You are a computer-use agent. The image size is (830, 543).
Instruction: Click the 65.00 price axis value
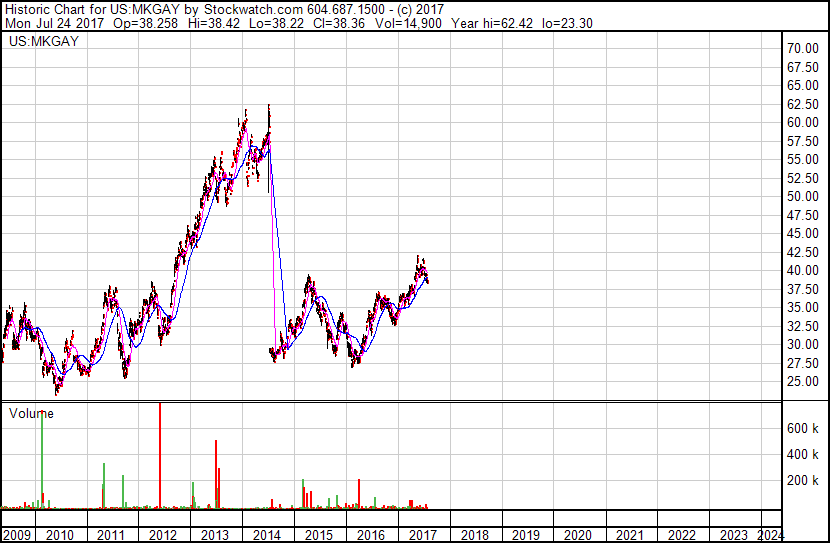pyautogui.click(x=803, y=85)
